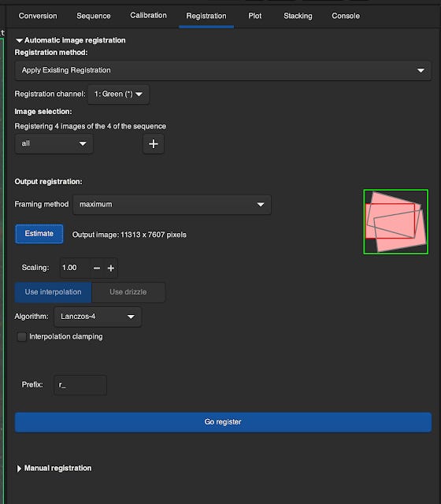Open the Calibration tab
Screen dimensions: 441x504
(149, 16)
